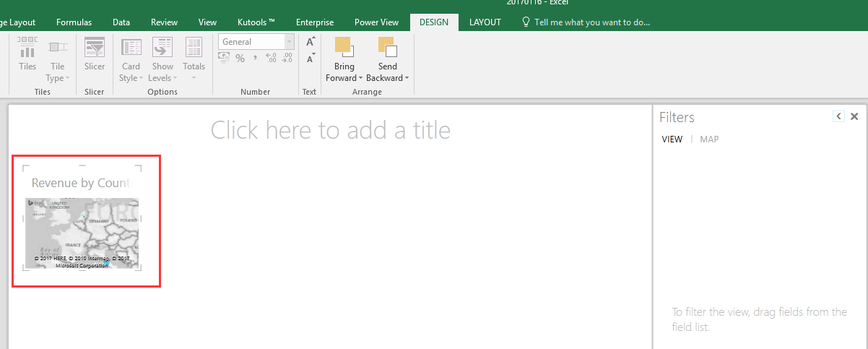This screenshot has width=868, height=349.
Task: Select the MAP filter link
Action: 709,139
